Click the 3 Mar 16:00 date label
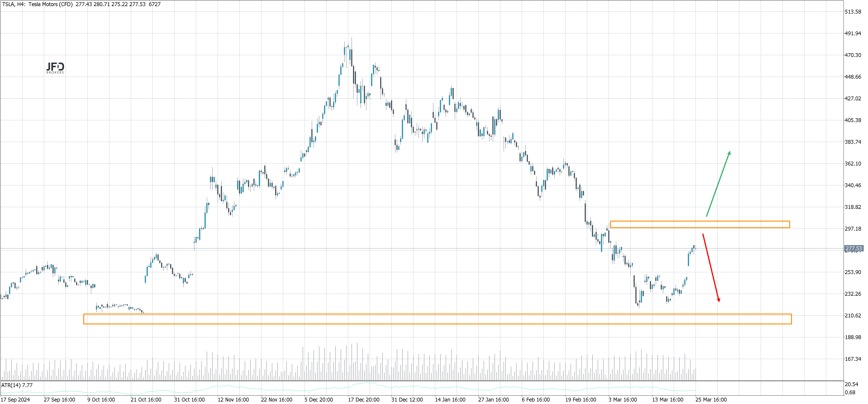 pos(623,400)
